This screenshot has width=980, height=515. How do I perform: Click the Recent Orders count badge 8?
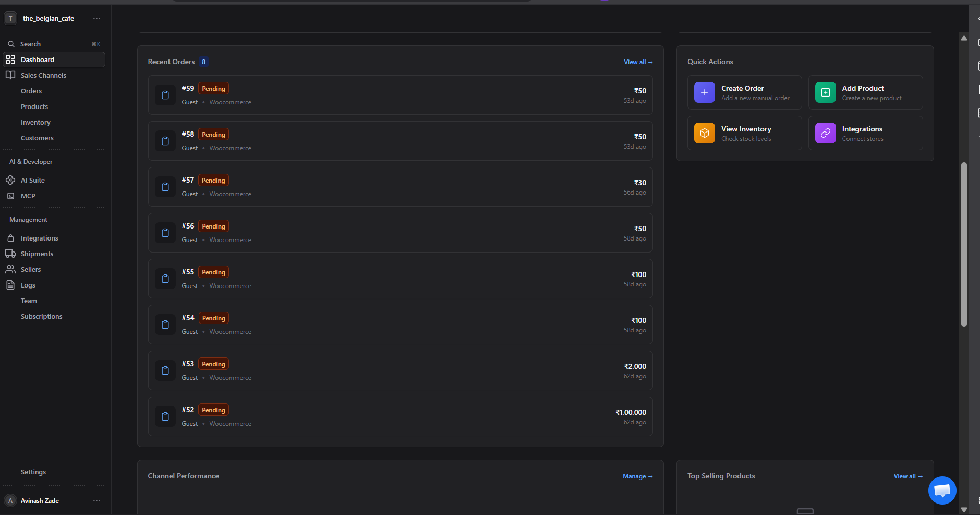click(204, 62)
